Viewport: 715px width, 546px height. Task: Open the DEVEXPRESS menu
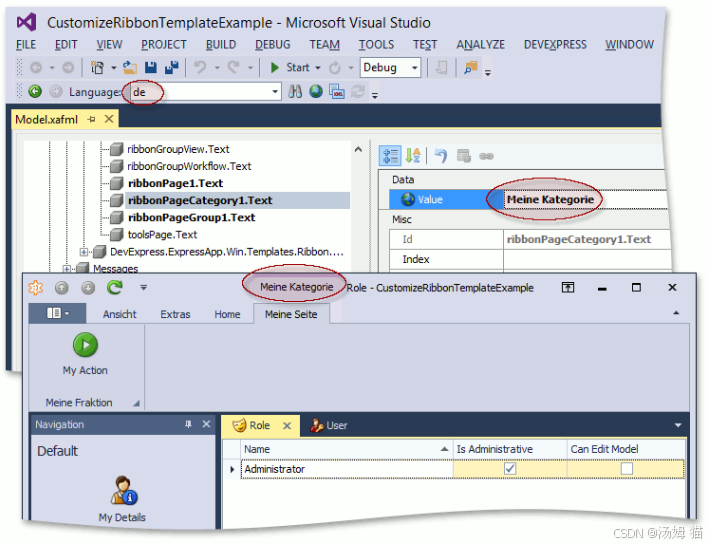pos(555,45)
